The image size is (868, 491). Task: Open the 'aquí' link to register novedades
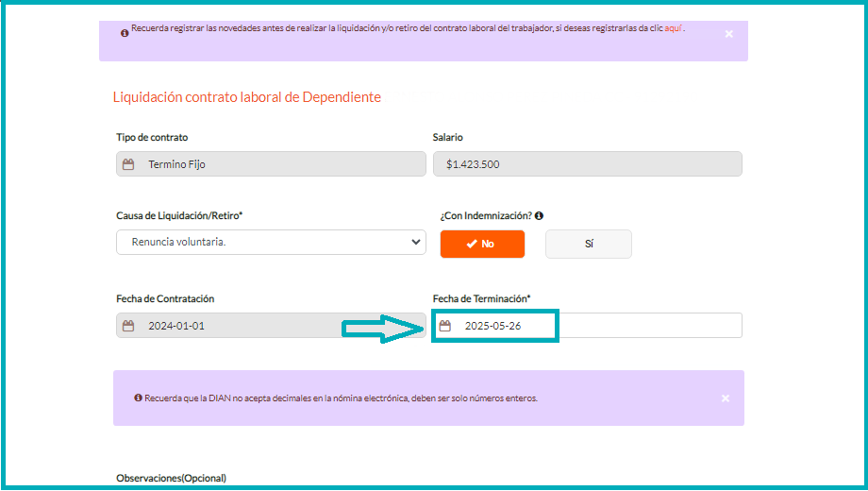(673, 29)
